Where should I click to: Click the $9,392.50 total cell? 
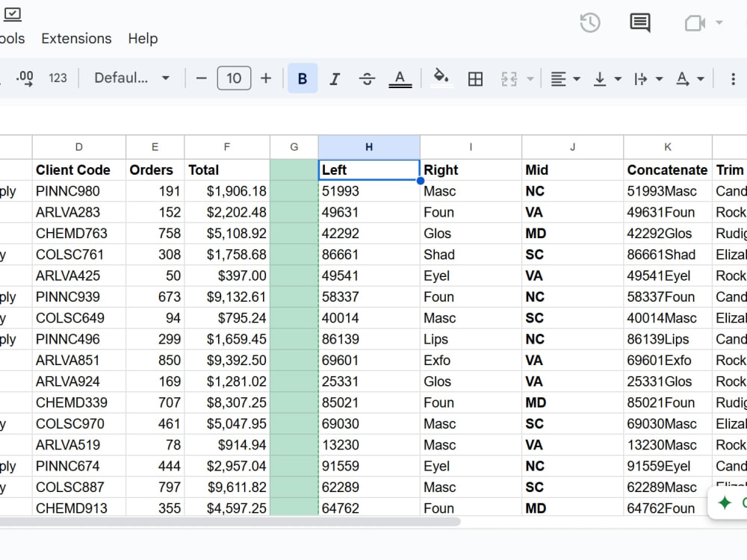(227, 361)
